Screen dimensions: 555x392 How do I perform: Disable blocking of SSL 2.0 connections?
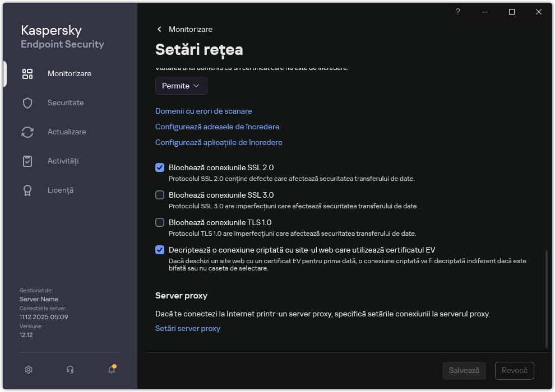(x=160, y=167)
